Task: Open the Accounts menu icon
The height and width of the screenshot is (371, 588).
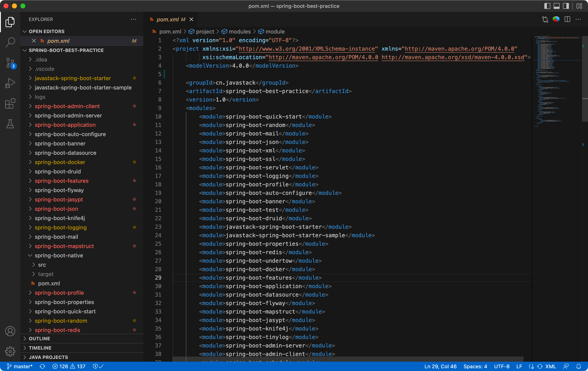Action: click(10, 331)
